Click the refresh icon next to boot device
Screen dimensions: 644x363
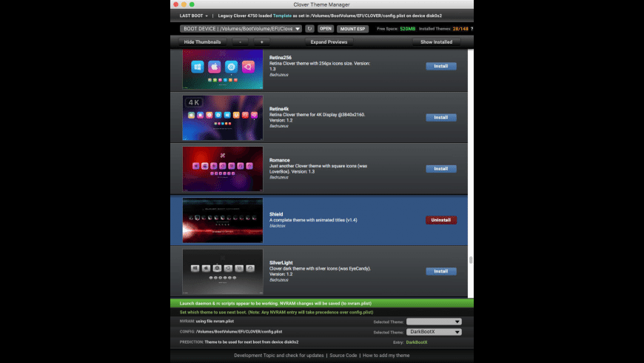309,29
